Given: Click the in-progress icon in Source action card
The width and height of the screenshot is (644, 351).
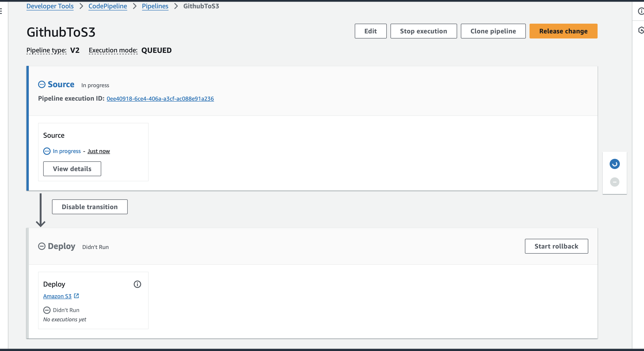Looking at the screenshot, I should click(47, 151).
